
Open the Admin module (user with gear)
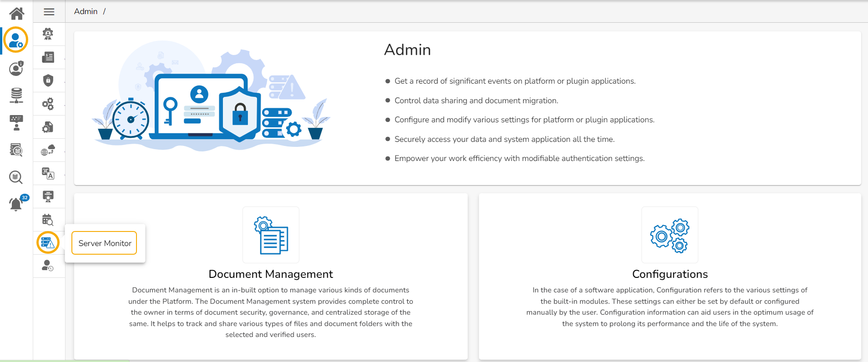16,40
